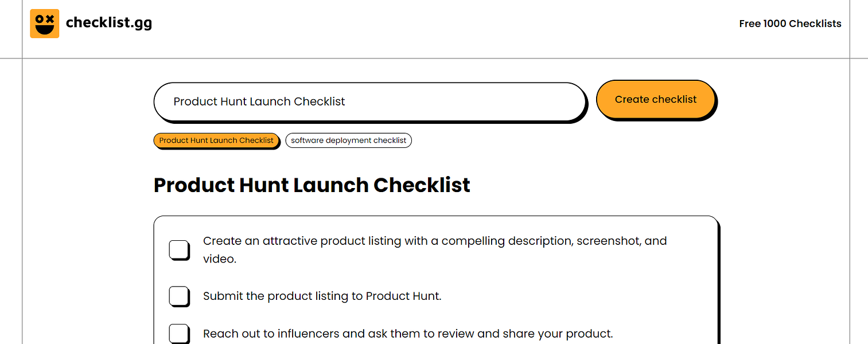The width and height of the screenshot is (868, 344).
Task: Check the 'Submit the product listing to Product Hunt' checkbox
Action: [x=179, y=296]
